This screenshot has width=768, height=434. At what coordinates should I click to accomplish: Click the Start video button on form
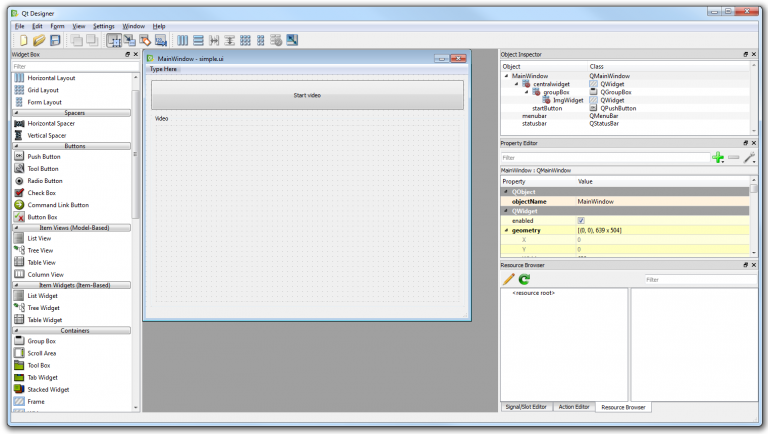click(x=307, y=95)
